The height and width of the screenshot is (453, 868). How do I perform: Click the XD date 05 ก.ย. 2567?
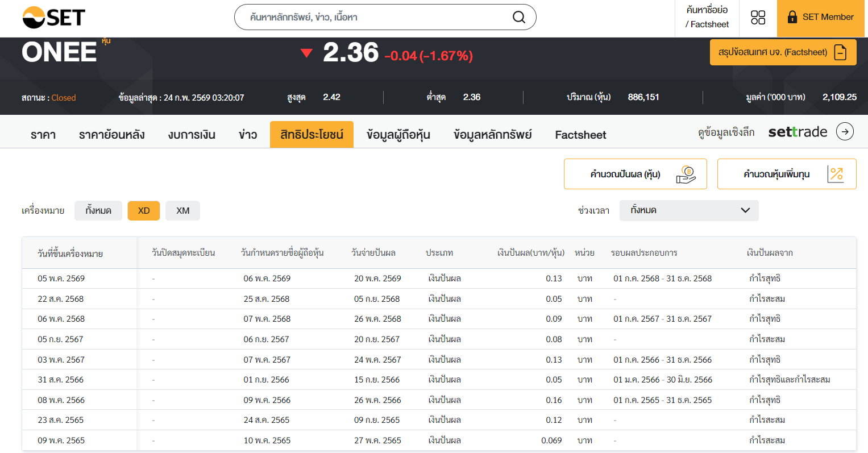(x=60, y=339)
